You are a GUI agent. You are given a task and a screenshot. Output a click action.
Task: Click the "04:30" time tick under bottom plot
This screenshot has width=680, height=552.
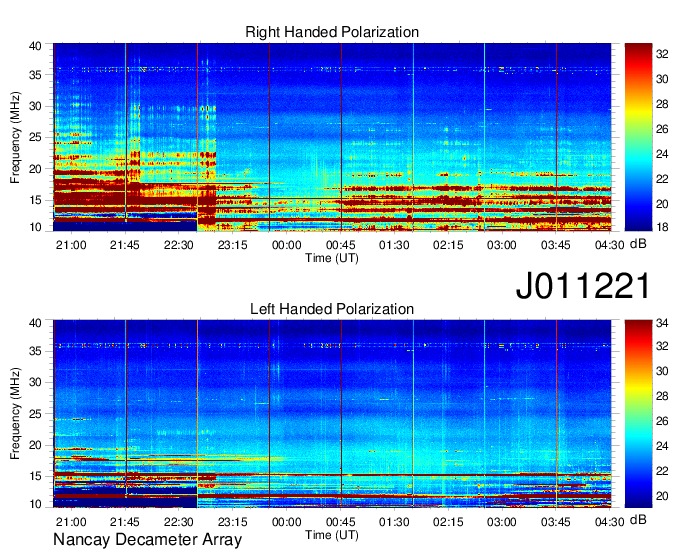tap(609, 522)
